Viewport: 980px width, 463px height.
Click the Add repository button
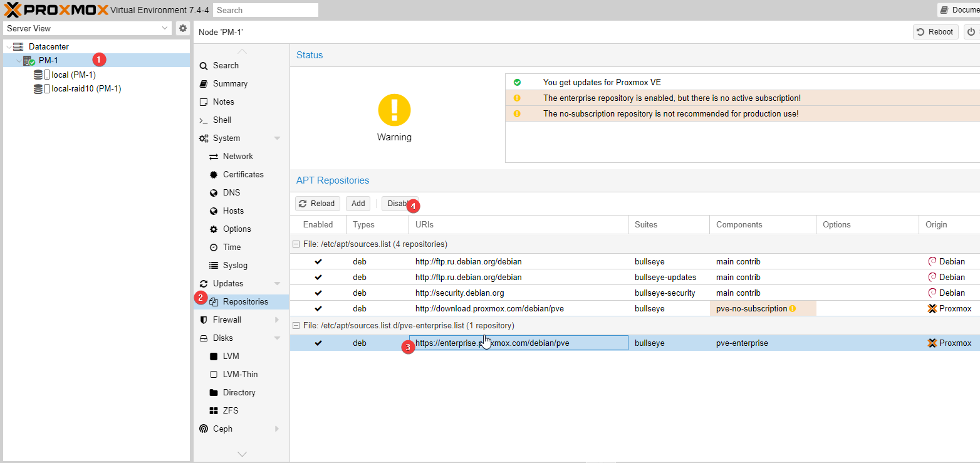[358, 204]
